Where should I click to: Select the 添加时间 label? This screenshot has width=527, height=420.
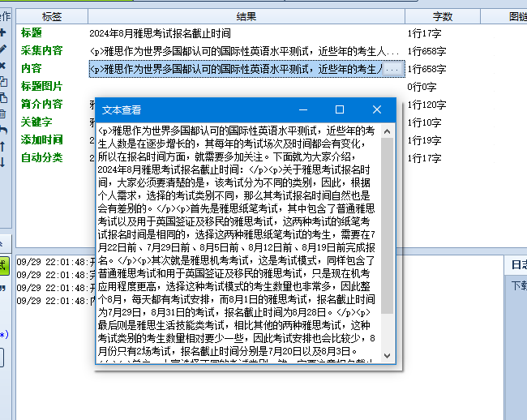pyautogui.click(x=41, y=139)
